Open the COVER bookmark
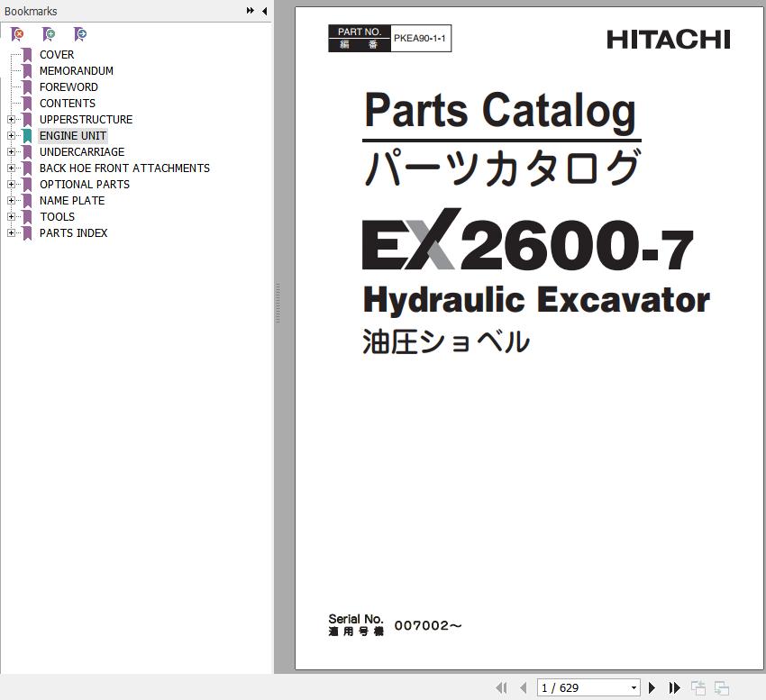The height and width of the screenshot is (700, 766). pyautogui.click(x=57, y=55)
